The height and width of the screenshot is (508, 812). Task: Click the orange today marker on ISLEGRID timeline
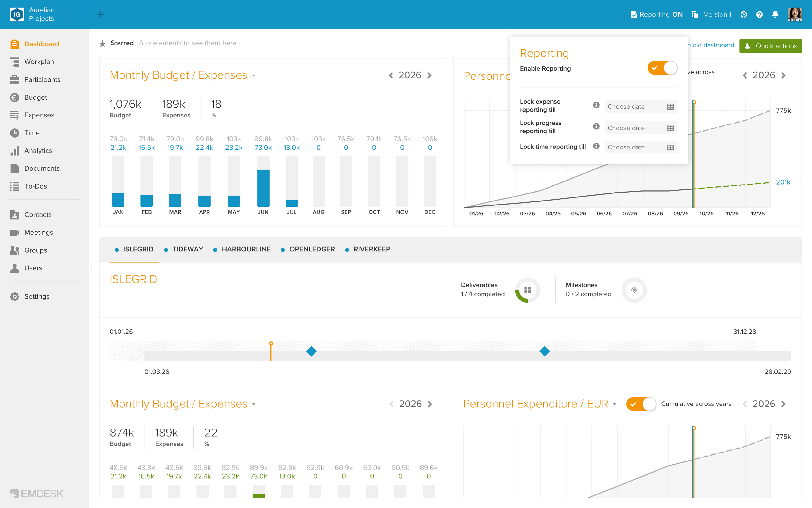tap(271, 351)
